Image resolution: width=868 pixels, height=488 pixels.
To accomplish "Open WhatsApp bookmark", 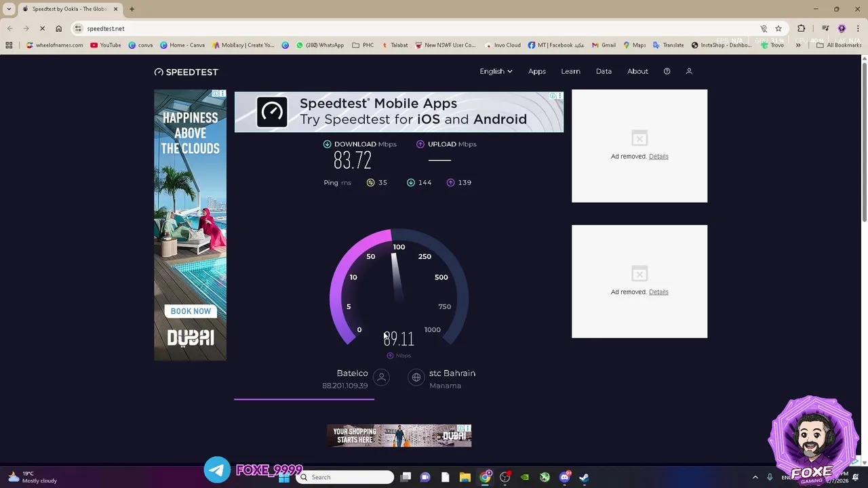I will [320, 45].
